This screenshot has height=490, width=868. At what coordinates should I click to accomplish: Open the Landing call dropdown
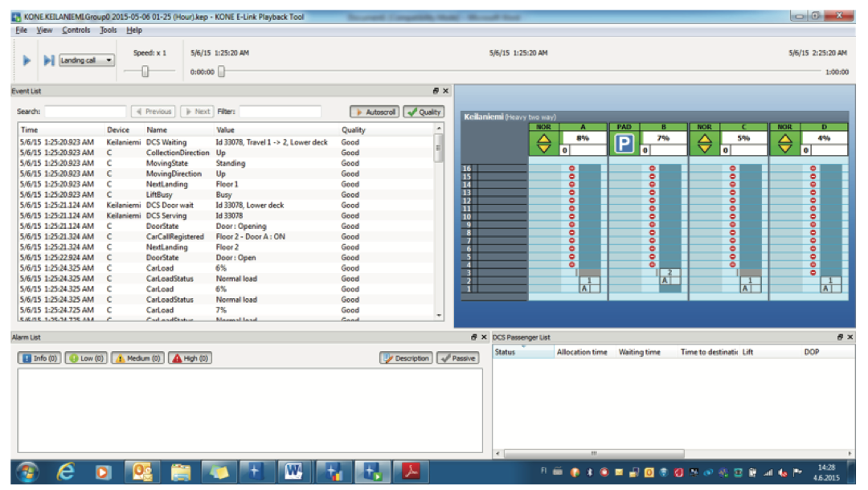click(x=87, y=60)
